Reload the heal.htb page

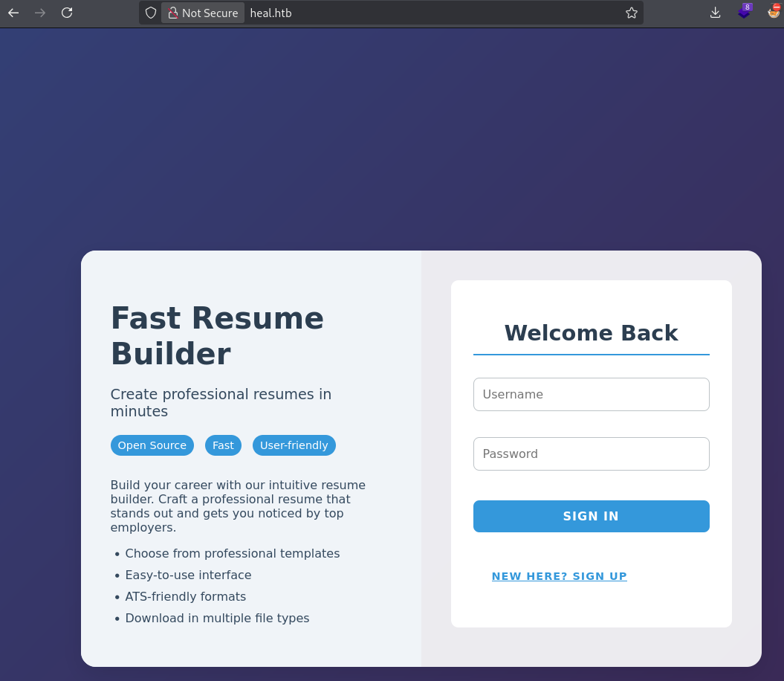[67, 13]
